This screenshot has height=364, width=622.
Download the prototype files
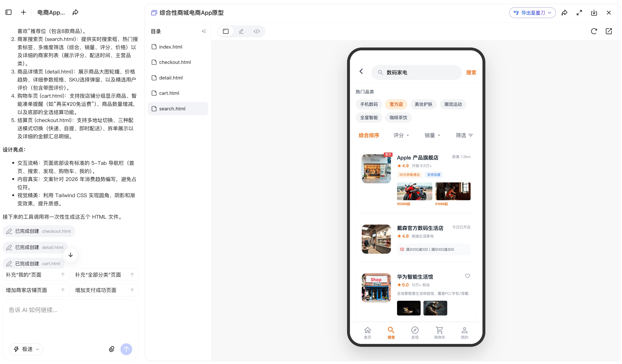coord(594,13)
